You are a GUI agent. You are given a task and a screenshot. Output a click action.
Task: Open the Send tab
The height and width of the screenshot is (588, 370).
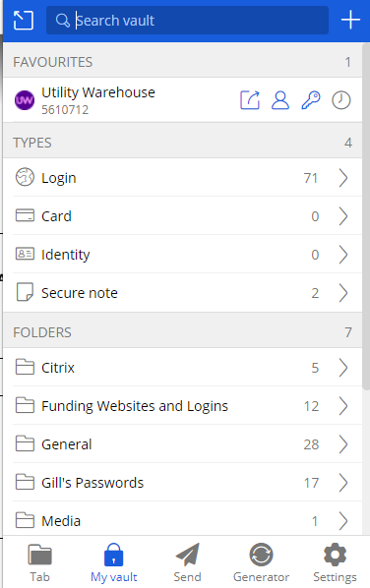point(187,562)
